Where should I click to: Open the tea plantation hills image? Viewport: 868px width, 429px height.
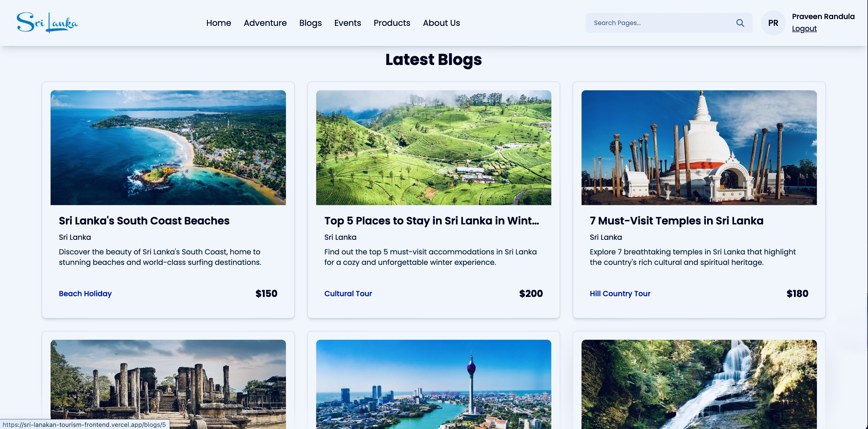(434, 147)
